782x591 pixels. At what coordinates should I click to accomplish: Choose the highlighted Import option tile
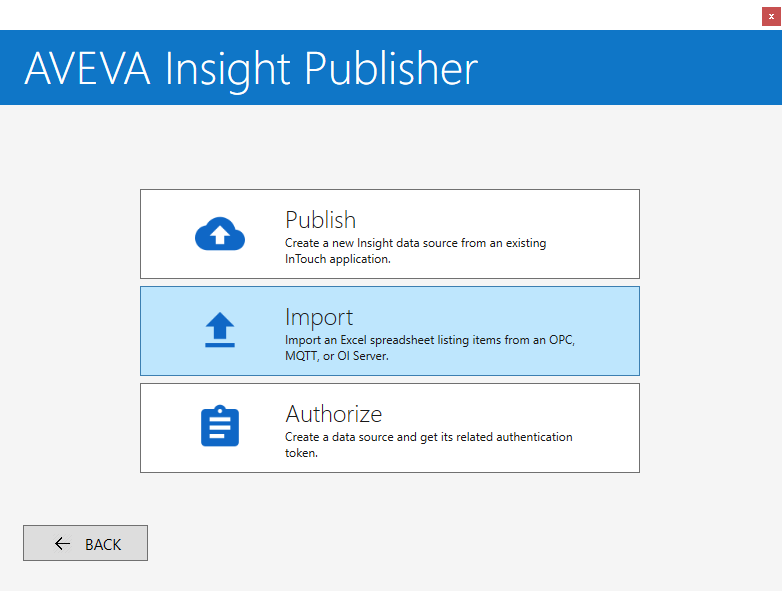coord(390,331)
